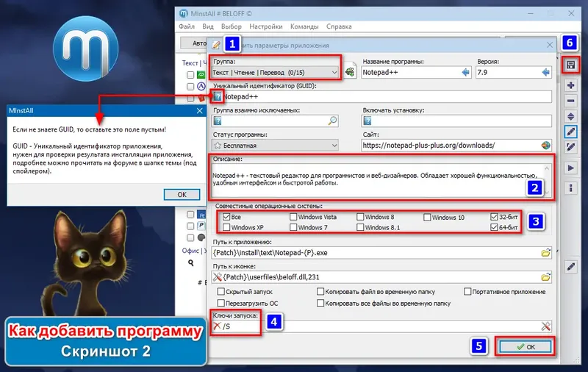This screenshot has height=372, width=588.
Task: Toggle the 'Все' checkbox
Action: pos(226,217)
